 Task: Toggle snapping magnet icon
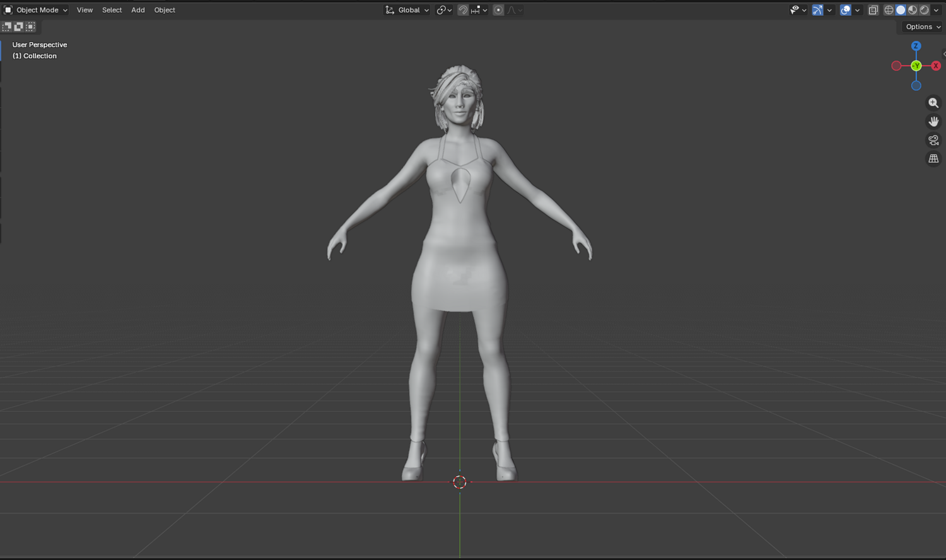(x=463, y=10)
